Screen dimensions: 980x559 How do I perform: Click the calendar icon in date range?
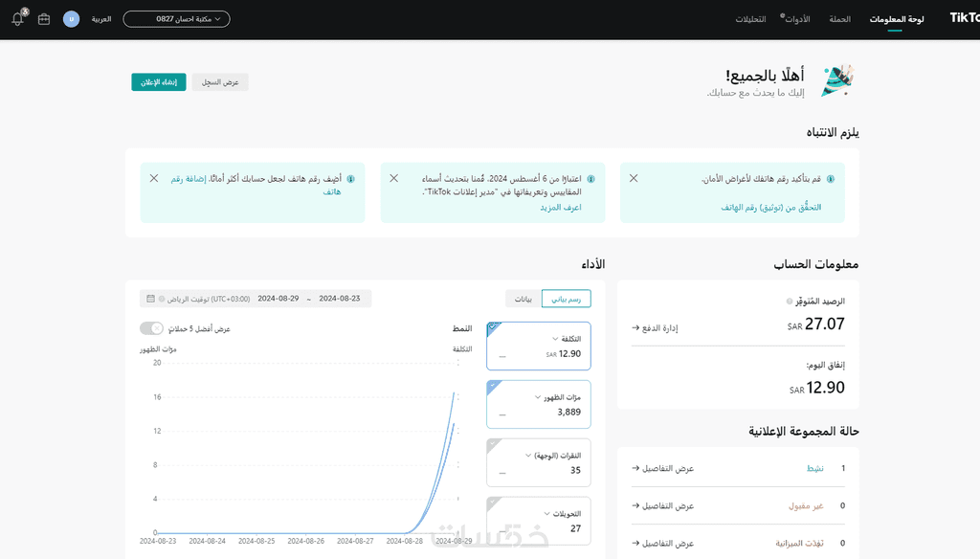tap(151, 299)
